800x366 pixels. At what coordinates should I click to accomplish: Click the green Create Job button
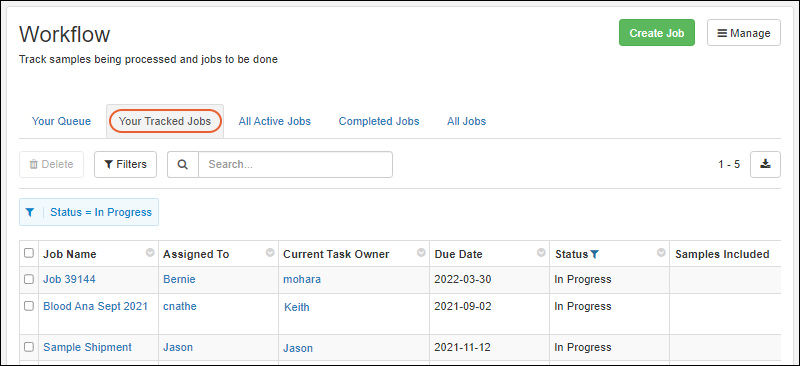click(x=657, y=33)
